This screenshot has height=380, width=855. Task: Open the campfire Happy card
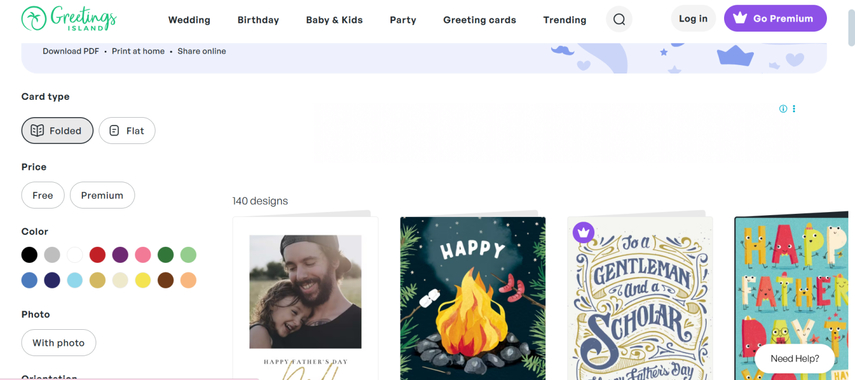click(473, 297)
